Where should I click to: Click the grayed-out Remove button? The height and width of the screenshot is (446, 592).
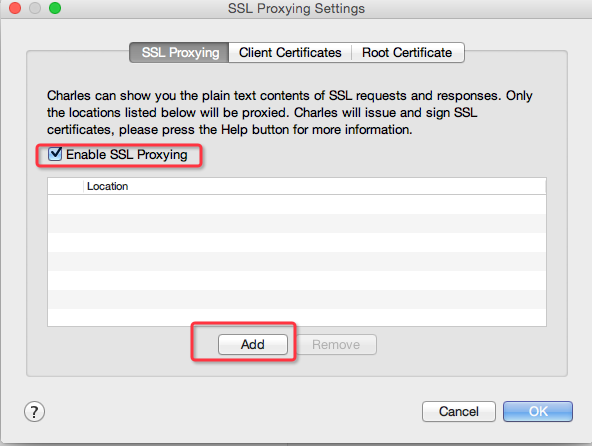tap(336, 344)
